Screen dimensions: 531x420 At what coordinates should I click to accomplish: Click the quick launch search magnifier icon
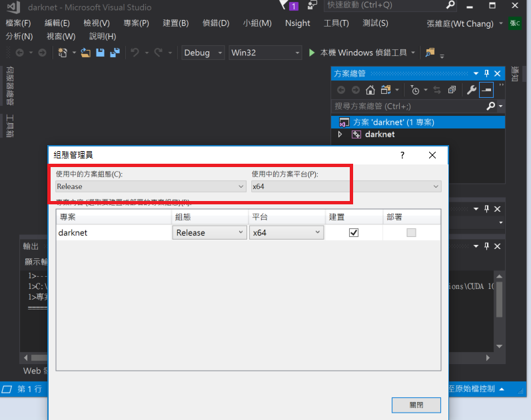[x=450, y=5]
